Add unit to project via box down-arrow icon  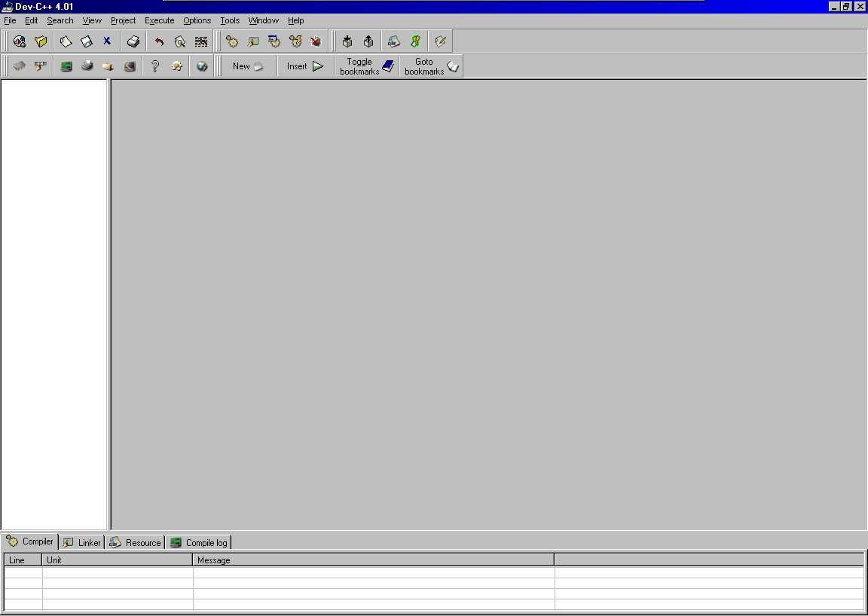pos(347,41)
